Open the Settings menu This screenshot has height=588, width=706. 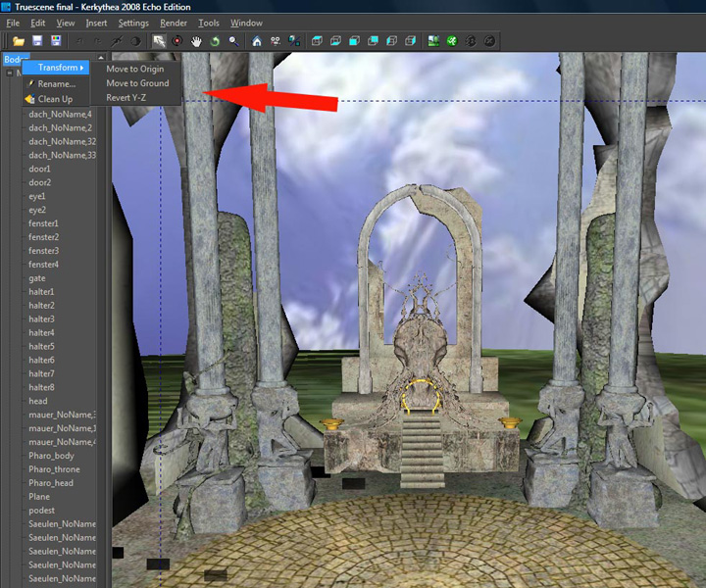click(133, 23)
